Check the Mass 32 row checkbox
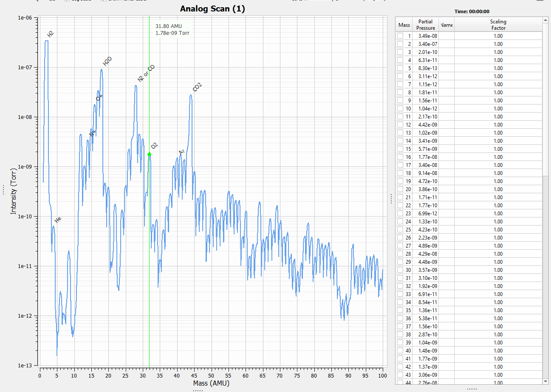 tap(400, 286)
